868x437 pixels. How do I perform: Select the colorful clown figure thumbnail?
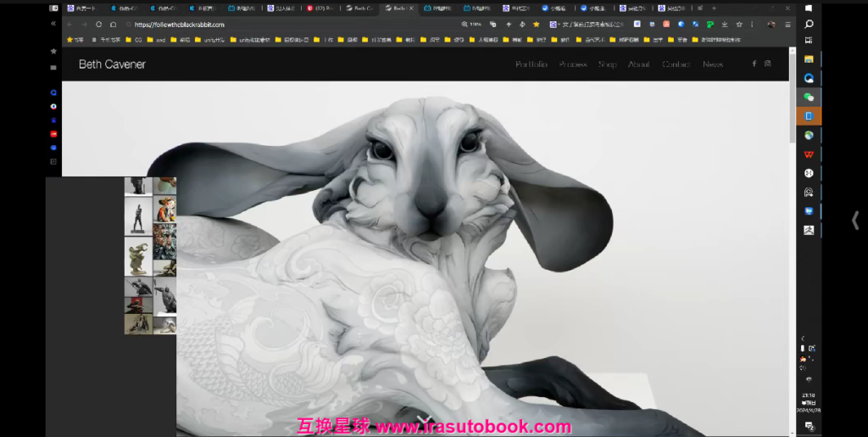pos(164,209)
